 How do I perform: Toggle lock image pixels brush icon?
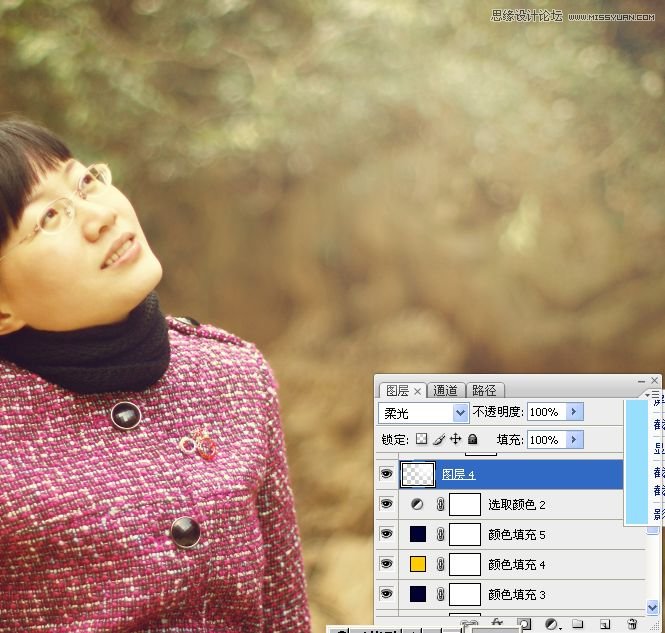pos(439,439)
